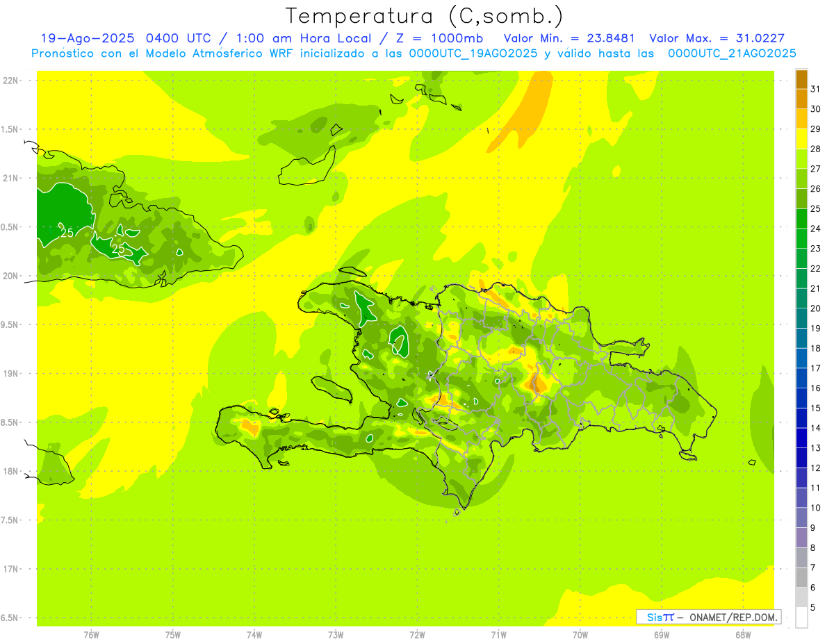The image size is (834, 644).
Task: Click the '18N' latitude axis label
Action: click(x=11, y=471)
